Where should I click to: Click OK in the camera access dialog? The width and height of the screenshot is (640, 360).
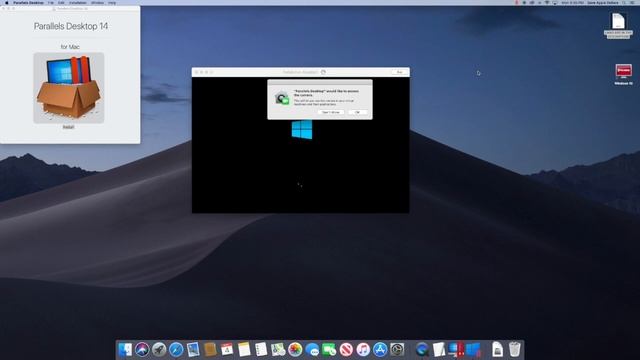358,112
